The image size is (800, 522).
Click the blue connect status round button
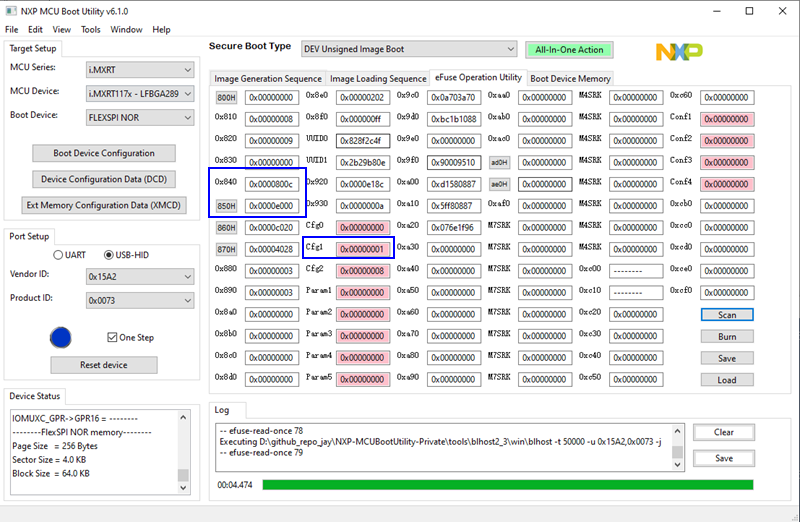pyautogui.click(x=61, y=337)
